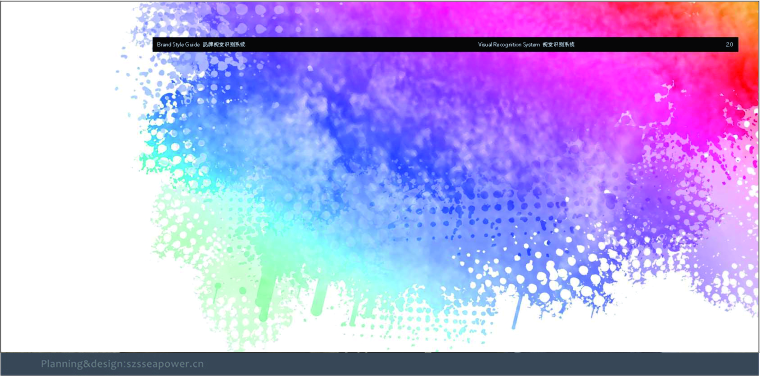
Task: Pick the deep blue center of the artwork
Action: 368,126
